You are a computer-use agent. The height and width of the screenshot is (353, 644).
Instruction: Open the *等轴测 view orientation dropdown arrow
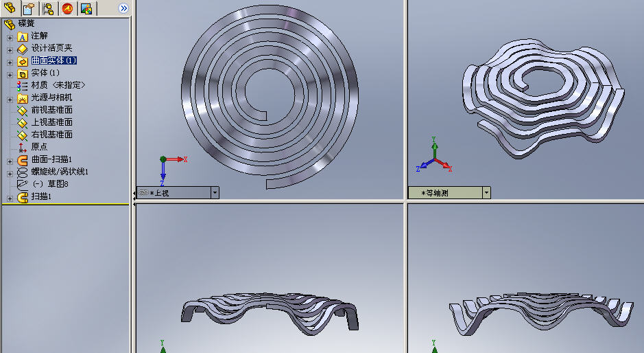(x=487, y=192)
